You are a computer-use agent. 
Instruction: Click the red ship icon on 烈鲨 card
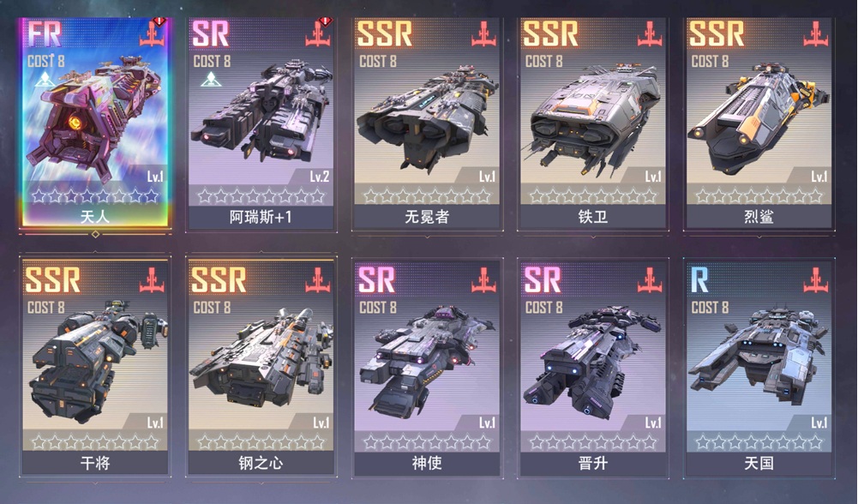pos(815,34)
